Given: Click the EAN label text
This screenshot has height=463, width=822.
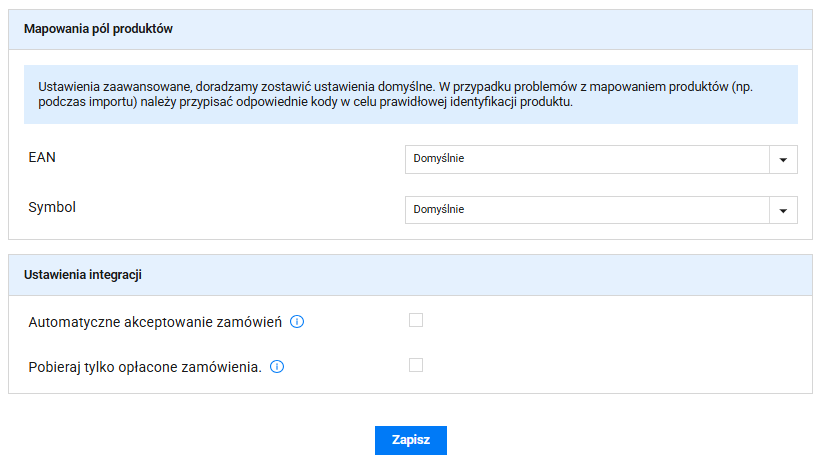Looking at the screenshot, I should click(x=43, y=158).
